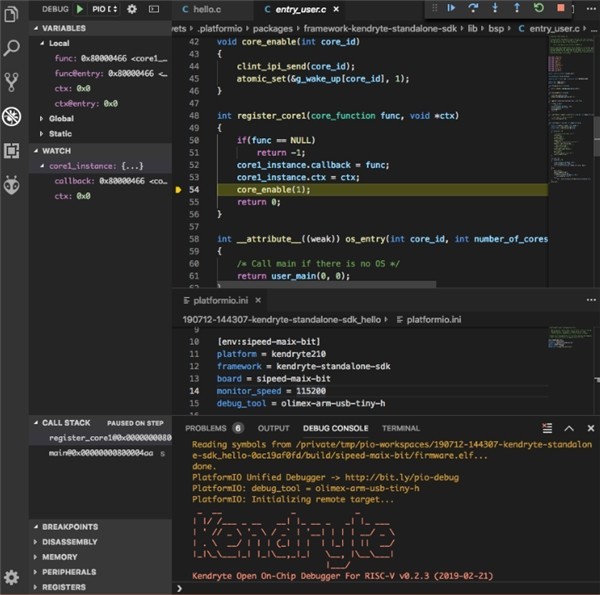Open the Problems panel tab
600x595 pixels.
tap(205, 428)
